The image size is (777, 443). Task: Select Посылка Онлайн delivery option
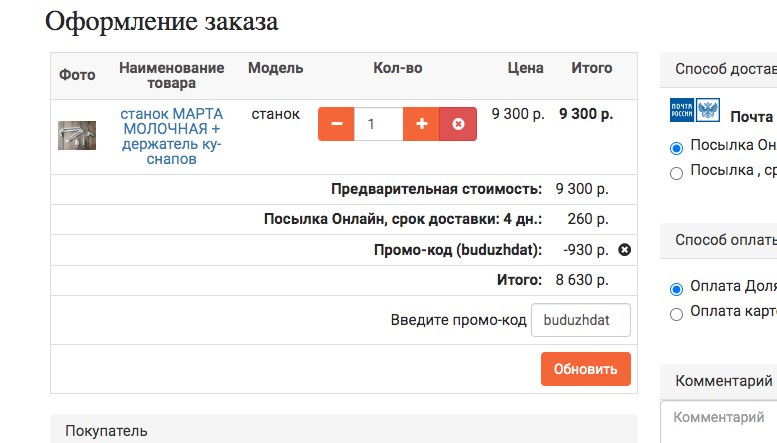[676, 148]
